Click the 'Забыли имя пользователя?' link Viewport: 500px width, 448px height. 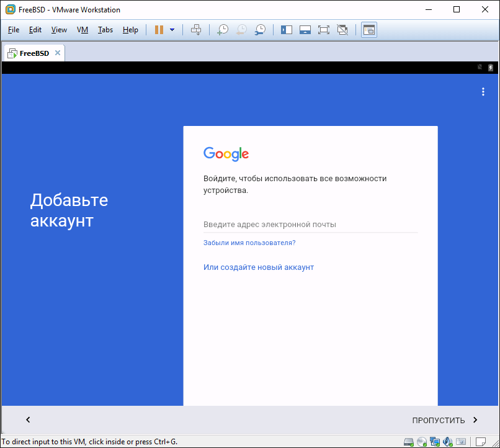[x=249, y=243]
